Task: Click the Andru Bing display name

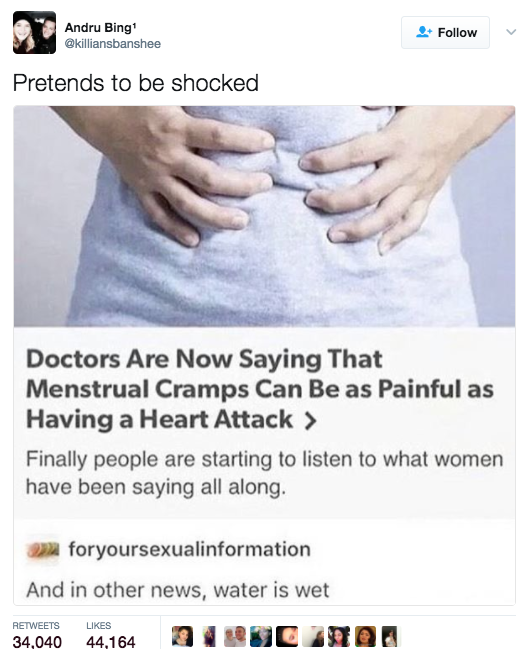Action: pos(100,27)
